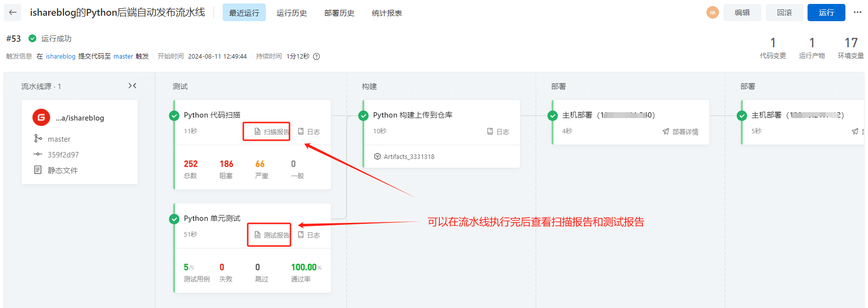Image resolution: width=868 pixels, height=308 pixels.
Task: Click the Artifacts_3331318 package icon
Action: point(377,156)
